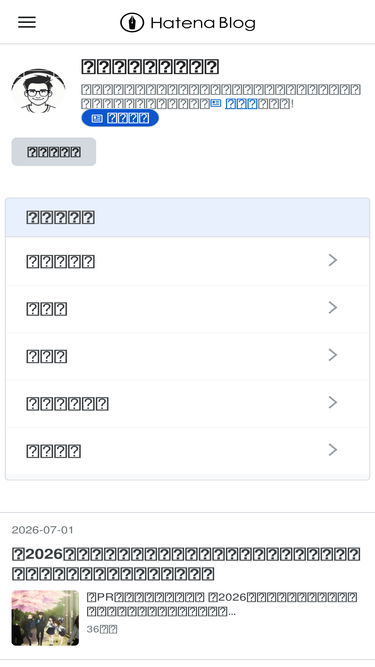Open the menu row with the longest label
The height and width of the screenshot is (667, 375).
pyautogui.click(x=188, y=403)
